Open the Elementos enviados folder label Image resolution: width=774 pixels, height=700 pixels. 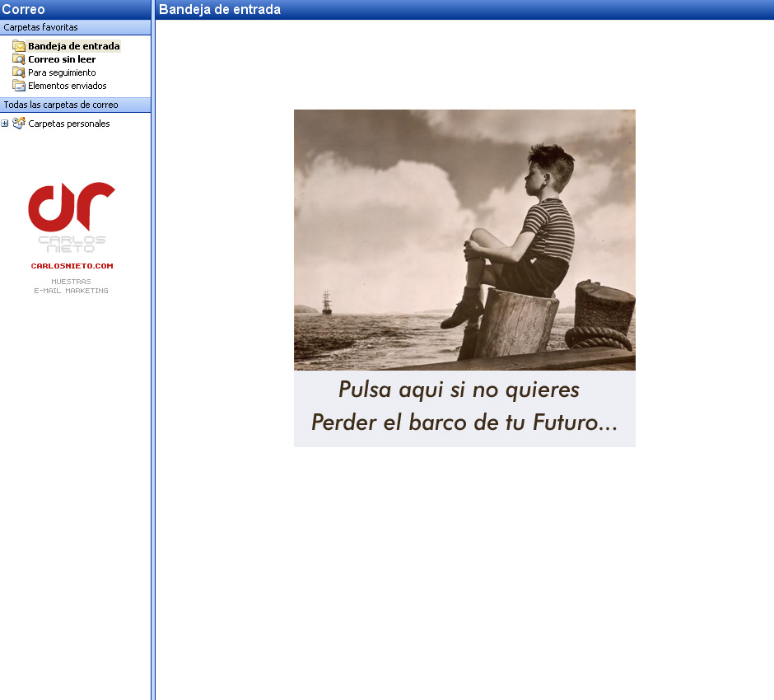(x=68, y=86)
